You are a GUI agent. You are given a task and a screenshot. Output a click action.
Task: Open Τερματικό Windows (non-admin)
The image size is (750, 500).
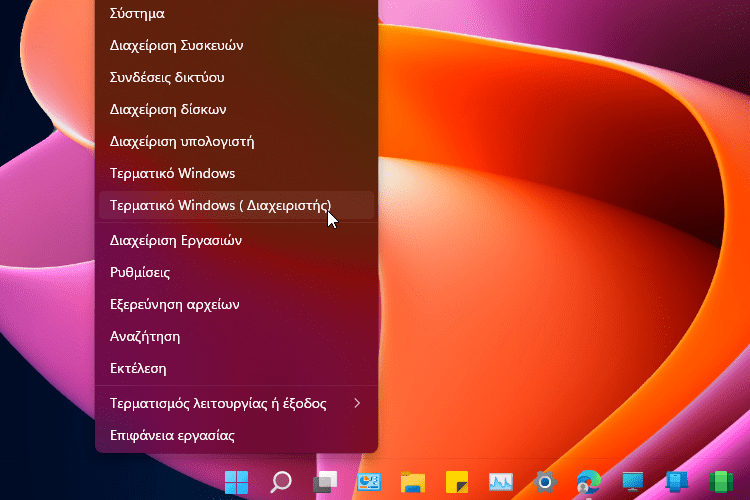(x=236, y=173)
